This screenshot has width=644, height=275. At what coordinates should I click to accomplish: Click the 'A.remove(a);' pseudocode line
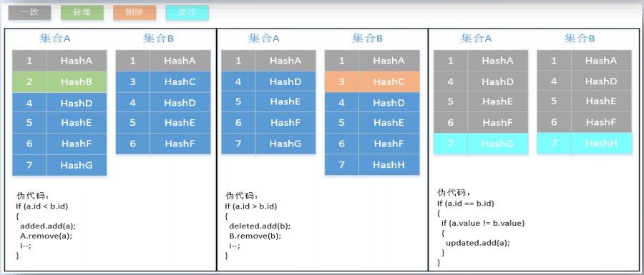pyautogui.click(x=47, y=236)
